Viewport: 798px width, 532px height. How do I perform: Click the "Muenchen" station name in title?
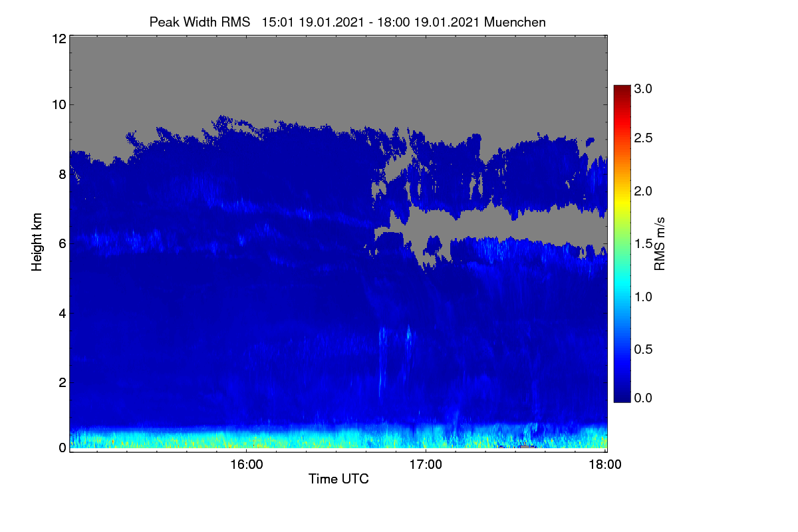[515, 22]
